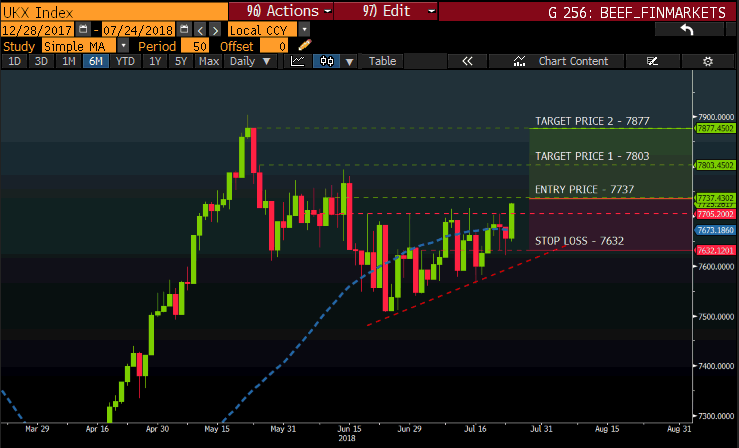Select the ENTRY PRICE - 7737 annotation
The height and width of the screenshot is (448, 739).
[x=584, y=189]
